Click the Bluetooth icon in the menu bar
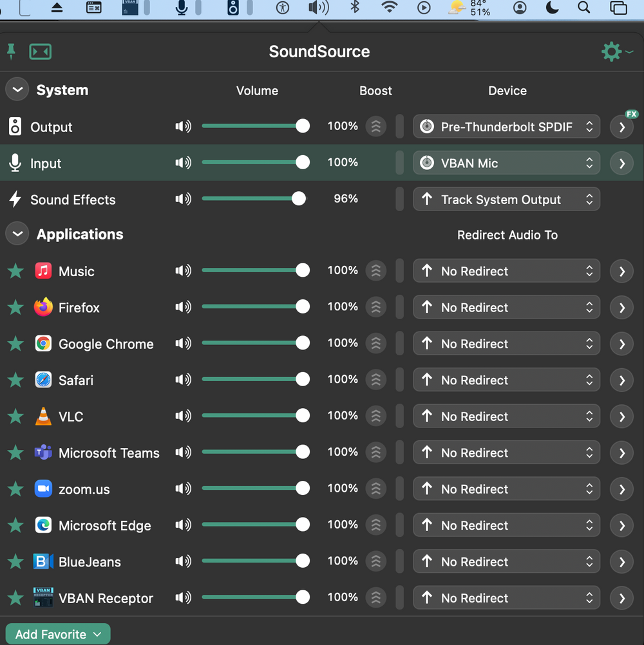The width and height of the screenshot is (644, 645). click(x=354, y=8)
